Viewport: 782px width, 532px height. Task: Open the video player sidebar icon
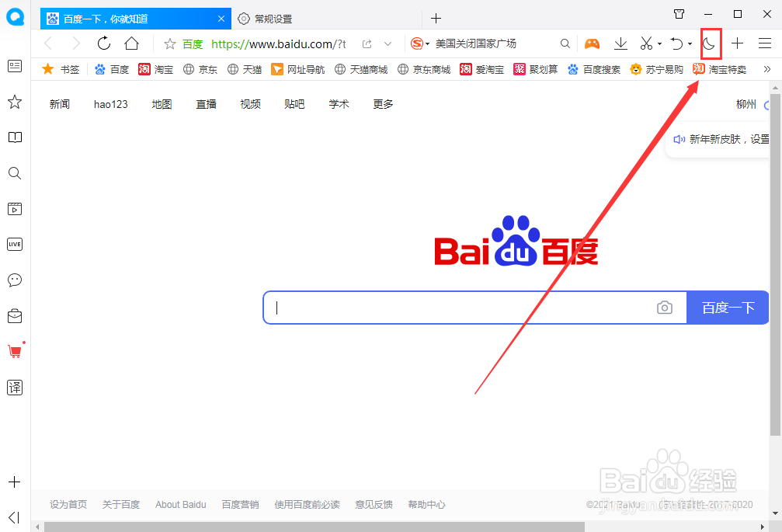[15, 209]
